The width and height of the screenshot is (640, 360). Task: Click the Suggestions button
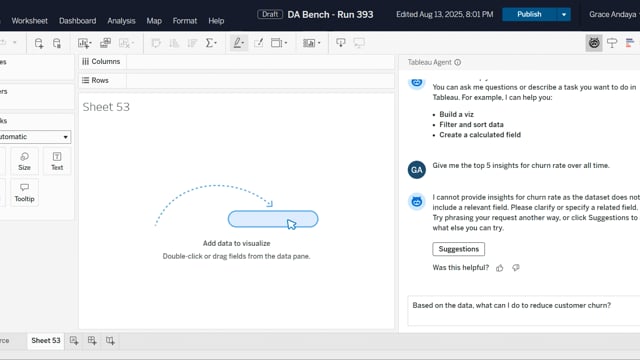click(x=459, y=249)
